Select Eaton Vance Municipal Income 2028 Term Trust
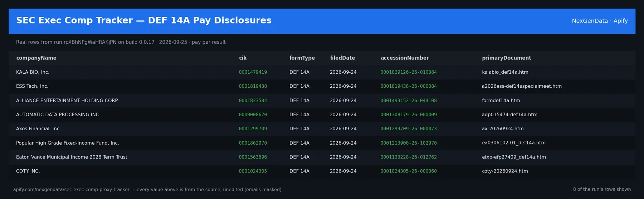 pyautogui.click(x=72, y=157)
